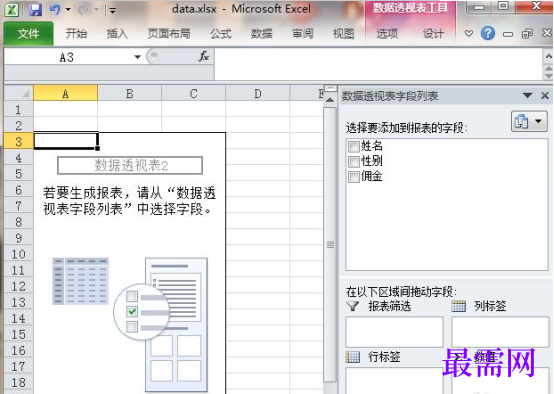Click the select-all corner of the grid
This screenshot has width=554, height=394.
(x=19, y=93)
